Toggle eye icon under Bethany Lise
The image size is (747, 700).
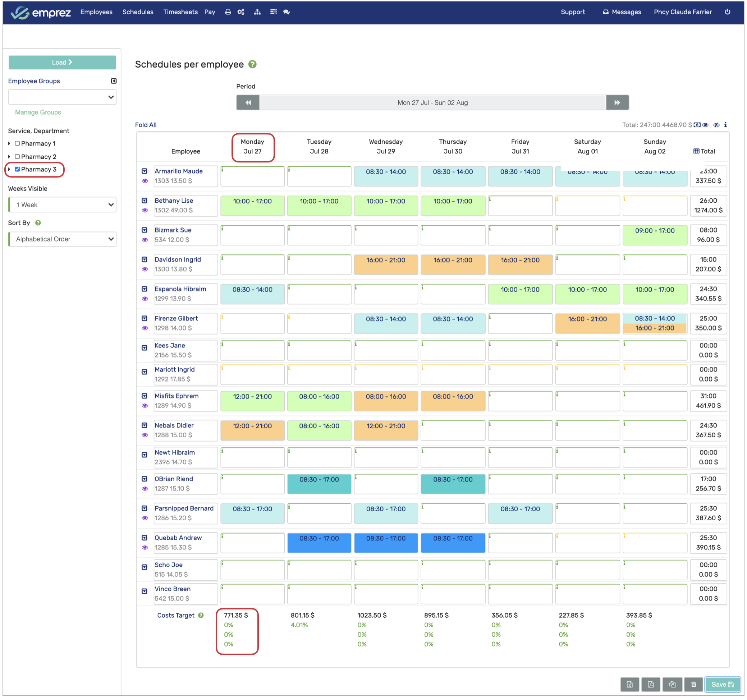pos(145,210)
